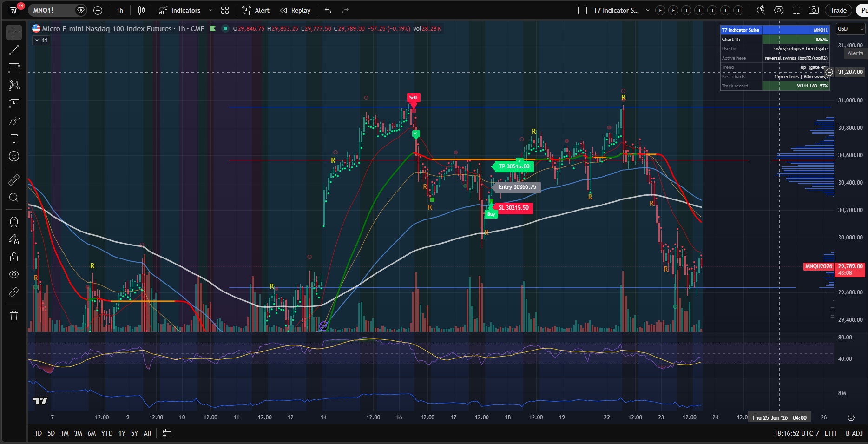
Task: Select the text annotation tool
Action: coord(14,139)
